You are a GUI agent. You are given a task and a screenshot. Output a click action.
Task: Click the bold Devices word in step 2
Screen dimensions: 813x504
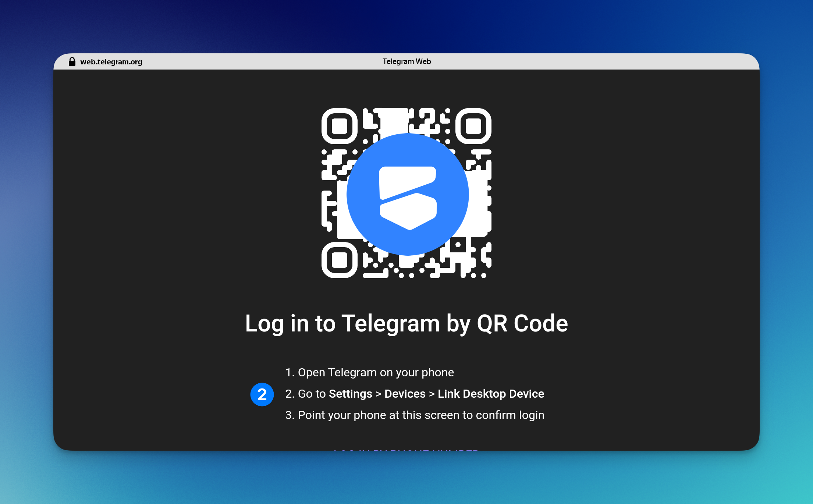click(x=405, y=394)
